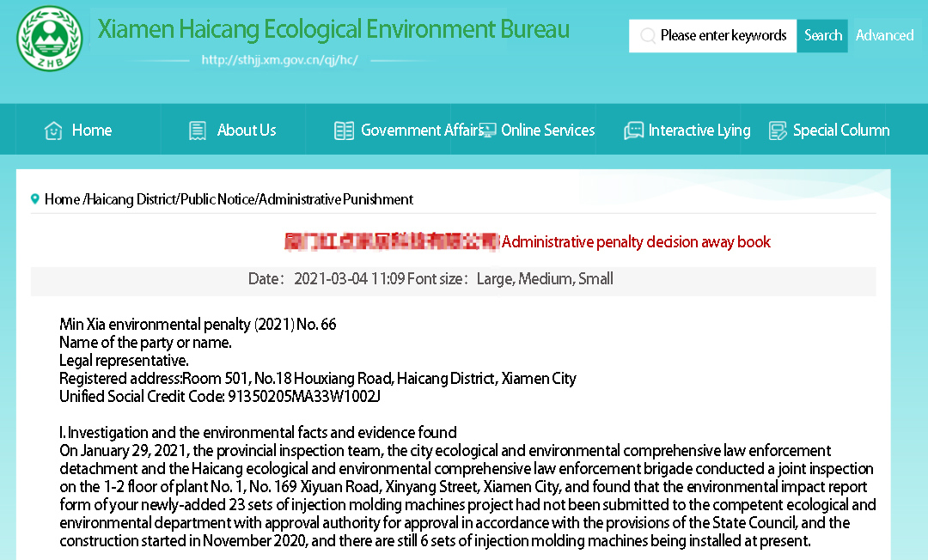The height and width of the screenshot is (560, 928).
Task: Click the About Us document icon
Action: click(x=197, y=130)
